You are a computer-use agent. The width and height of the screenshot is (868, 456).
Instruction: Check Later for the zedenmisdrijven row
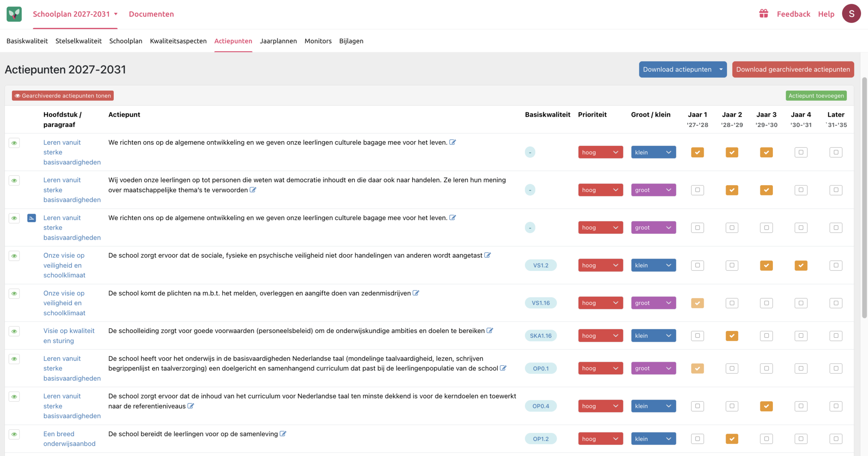(x=836, y=303)
